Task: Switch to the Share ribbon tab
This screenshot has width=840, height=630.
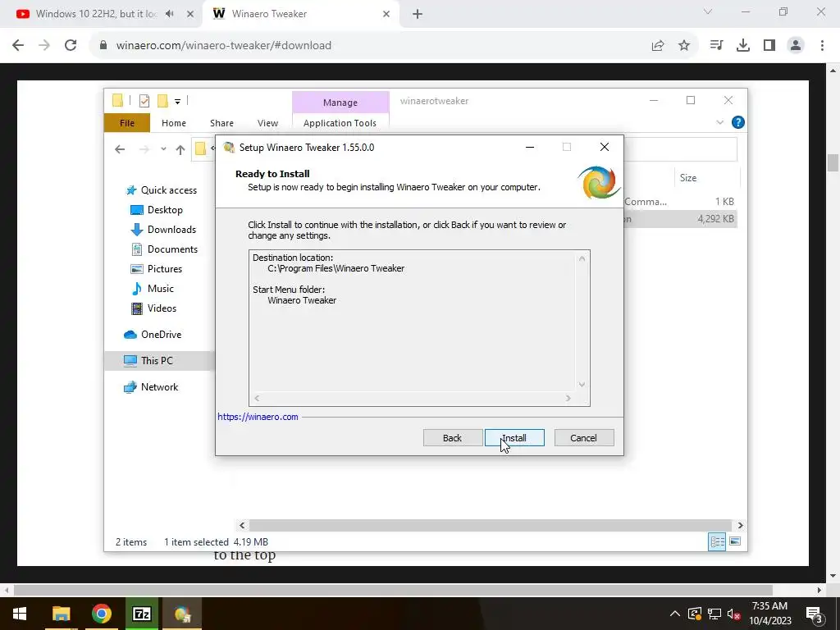Action: (221, 123)
